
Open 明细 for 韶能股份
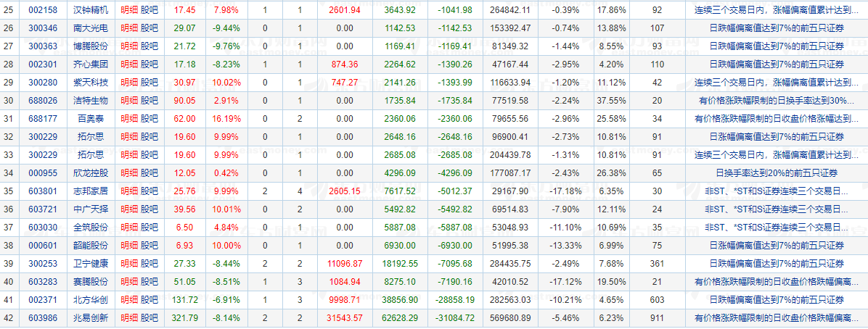click(129, 246)
